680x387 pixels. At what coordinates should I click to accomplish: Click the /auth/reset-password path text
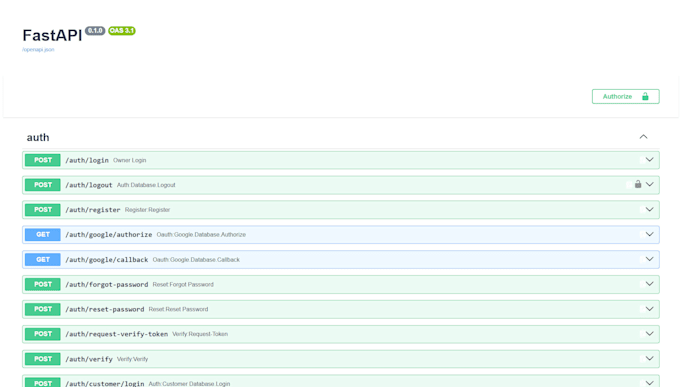pyautogui.click(x=105, y=309)
